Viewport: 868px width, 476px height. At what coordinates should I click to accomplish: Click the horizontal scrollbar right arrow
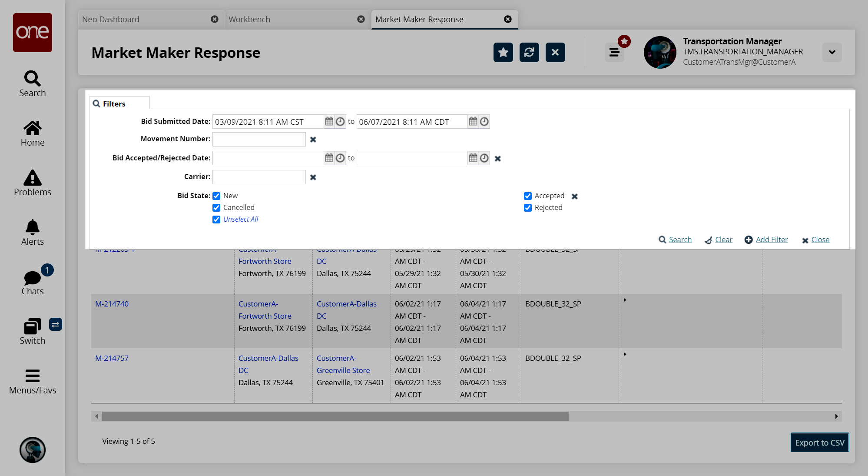[836, 416]
